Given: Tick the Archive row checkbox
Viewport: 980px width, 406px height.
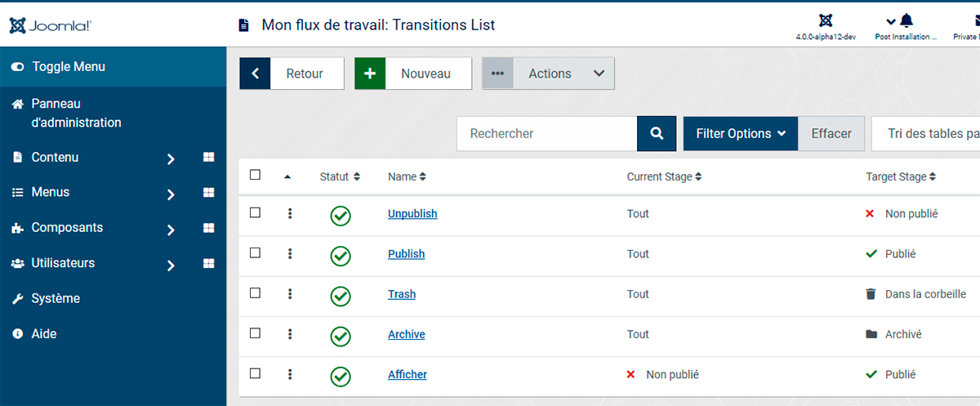Looking at the screenshot, I should pyautogui.click(x=255, y=332).
